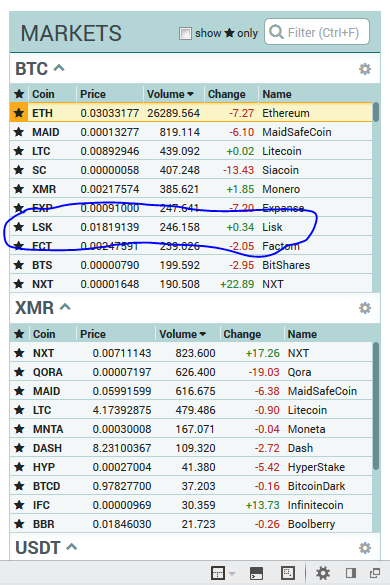Sort XMR table by Change column
The height and width of the screenshot is (585, 390).
click(x=242, y=334)
